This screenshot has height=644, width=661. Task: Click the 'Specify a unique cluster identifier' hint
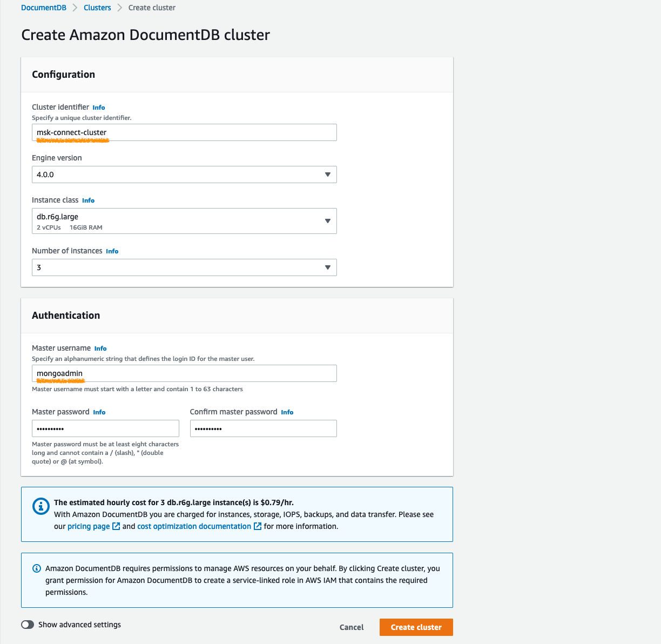pos(82,118)
